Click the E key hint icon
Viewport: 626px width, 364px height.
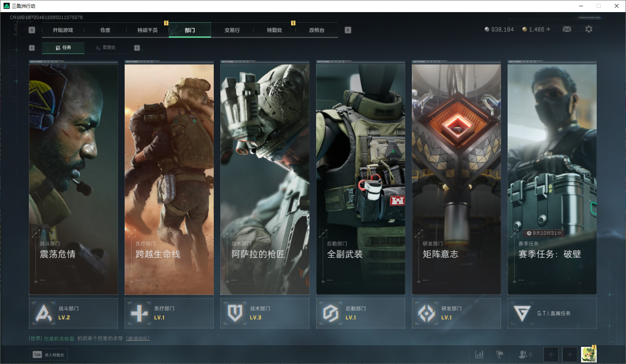[x=348, y=30]
